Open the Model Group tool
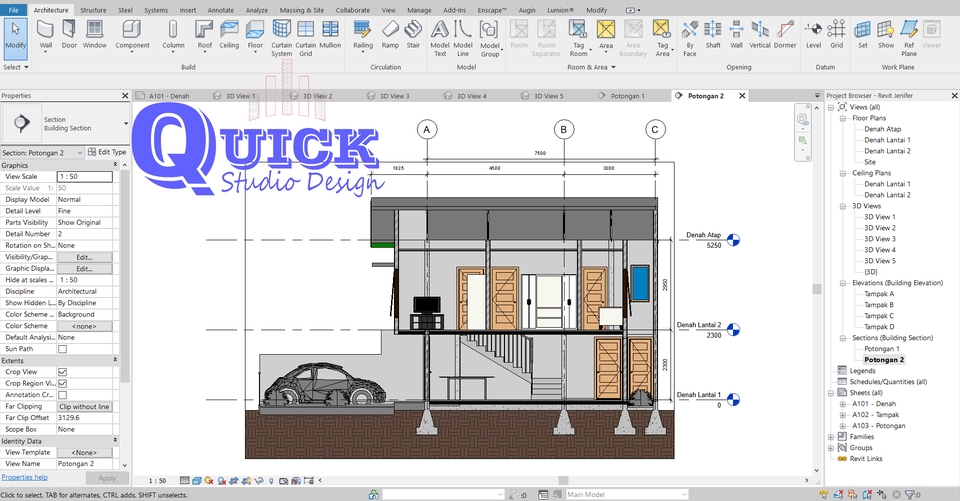The image size is (960, 501). coord(489,38)
